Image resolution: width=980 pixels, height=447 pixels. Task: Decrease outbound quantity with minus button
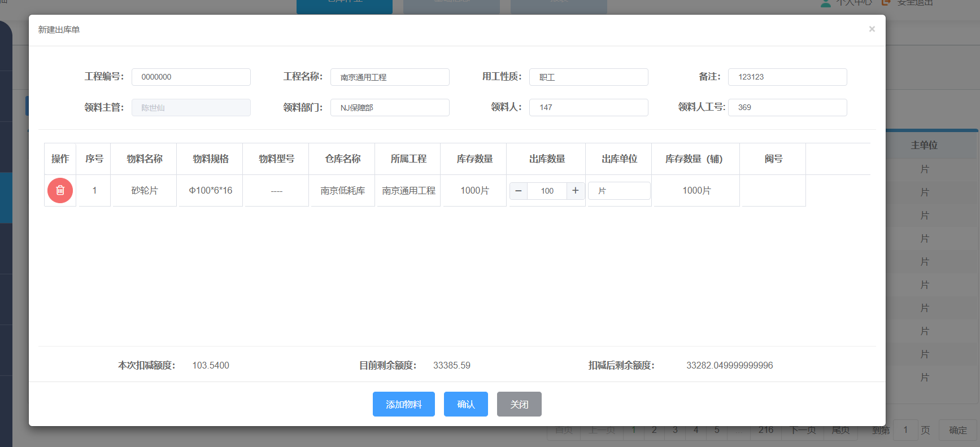tap(519, 191)
